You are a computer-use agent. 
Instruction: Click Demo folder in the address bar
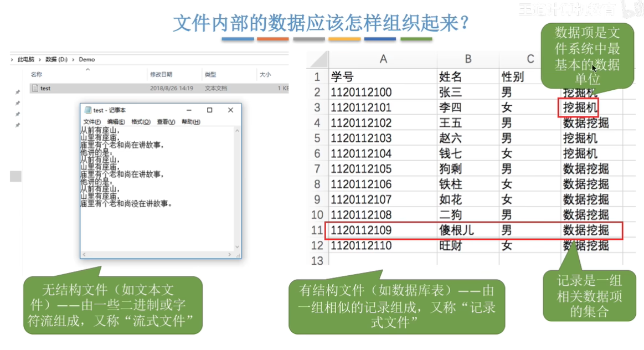pos(87,60)
